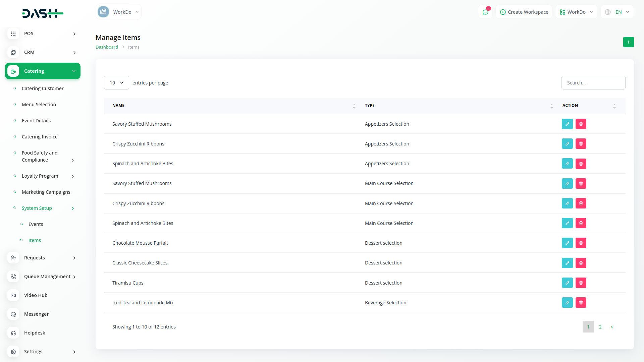The image size is (644, 362).
Task: Open Catering Invoice menu item
Action: (x=40, y=137)
